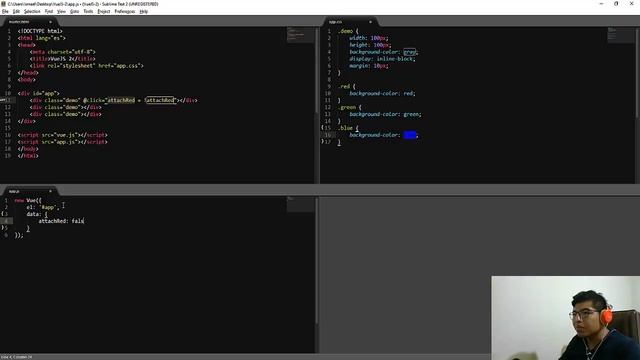Click fold arrow at app.js line 5

(x=2, y=228)
